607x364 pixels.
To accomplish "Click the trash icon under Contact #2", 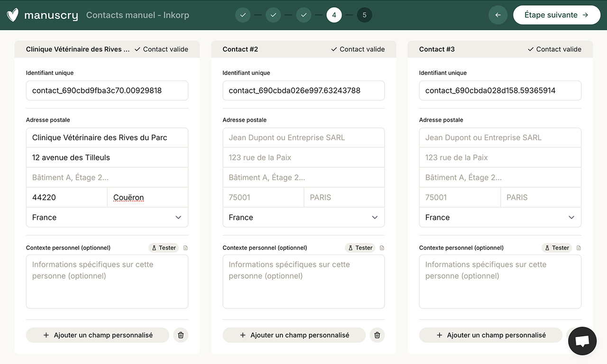I will click(377, 335).
